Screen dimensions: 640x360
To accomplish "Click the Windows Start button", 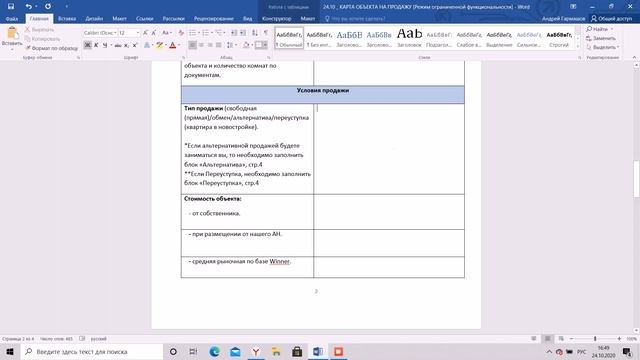I will tap(10, 351).
